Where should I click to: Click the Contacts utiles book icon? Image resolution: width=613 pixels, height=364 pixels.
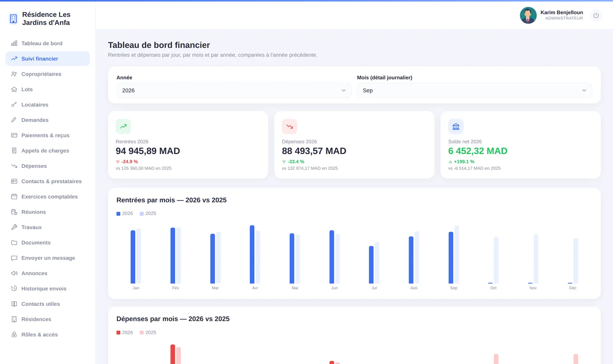tap(14, 304)
